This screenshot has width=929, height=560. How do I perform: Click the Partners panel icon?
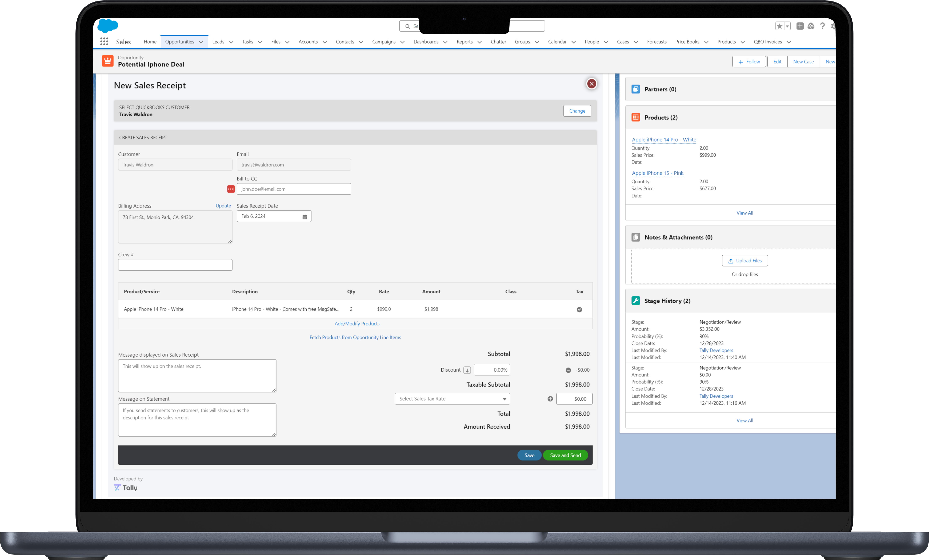[x=636, y=89]
